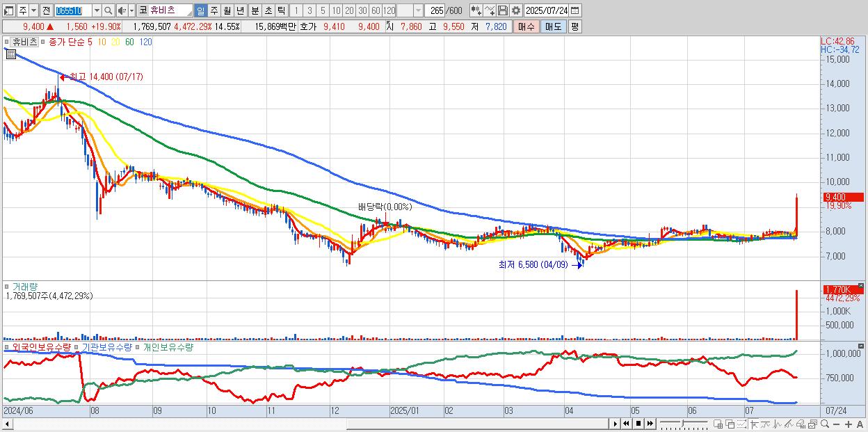Click the 매수 (buy) button

tap(527, 26)
